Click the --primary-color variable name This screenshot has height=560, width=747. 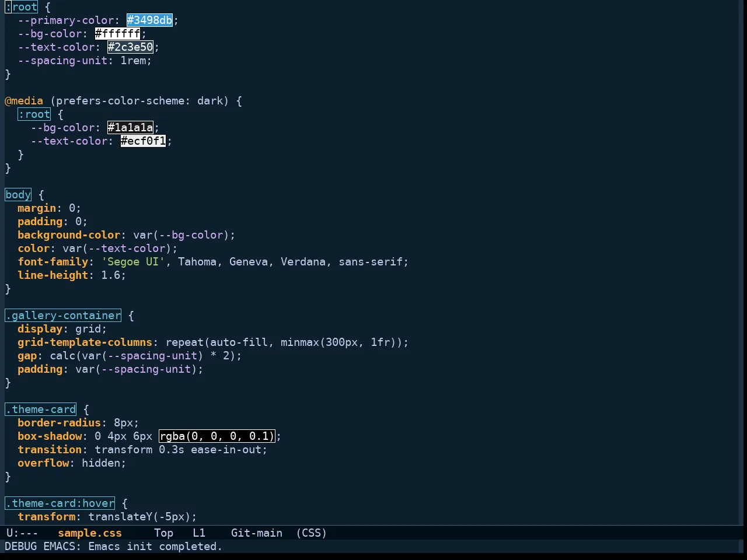(x=65, y=20)
